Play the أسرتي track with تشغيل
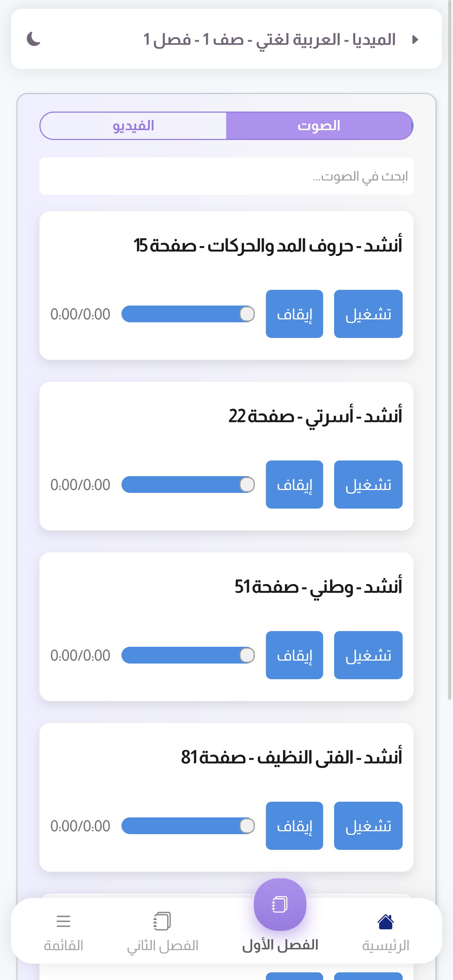 click(368, 484)
